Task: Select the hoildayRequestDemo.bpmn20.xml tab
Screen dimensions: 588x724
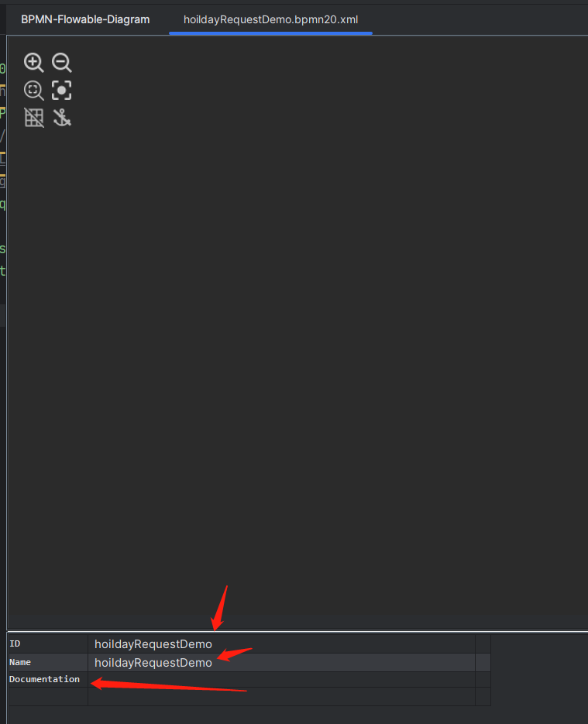Action: [270, 19]
